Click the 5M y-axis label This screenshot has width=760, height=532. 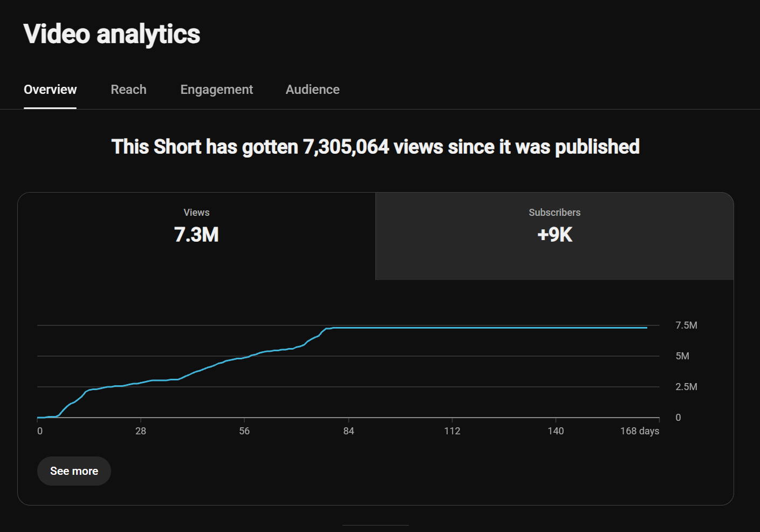coord(682,356)
